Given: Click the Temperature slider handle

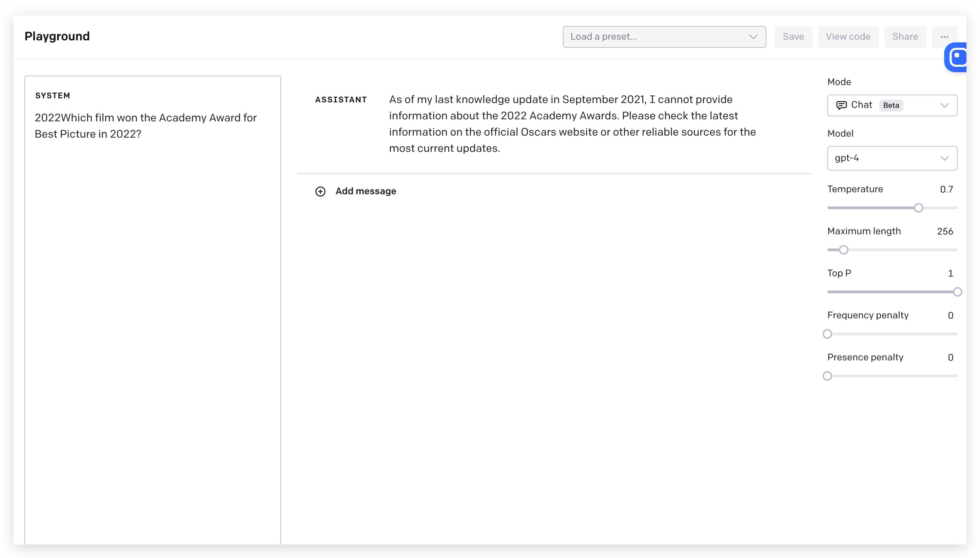Looking at the screenshot, I should click(918, 208).
